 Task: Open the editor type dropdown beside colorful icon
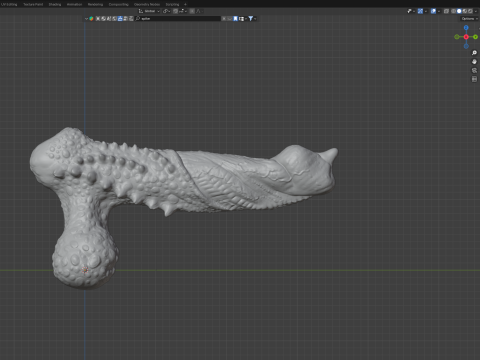(x=86, y=19)
